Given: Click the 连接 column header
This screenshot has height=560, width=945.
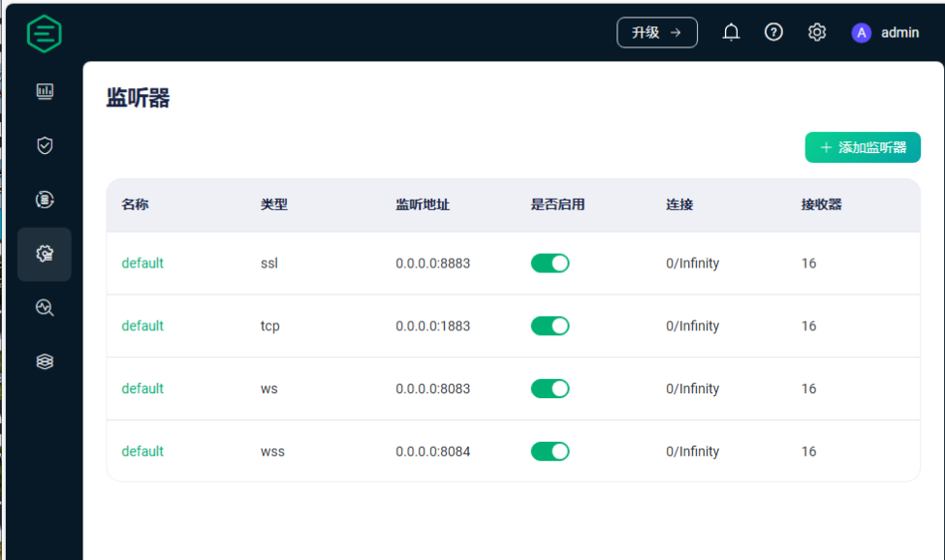Looking at the screenshot, I should [679, 204].
